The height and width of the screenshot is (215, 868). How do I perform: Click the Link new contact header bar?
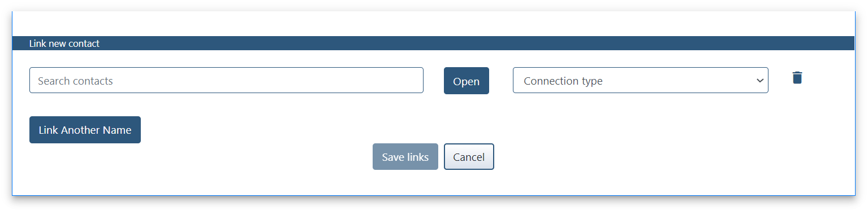coord(433,43)
